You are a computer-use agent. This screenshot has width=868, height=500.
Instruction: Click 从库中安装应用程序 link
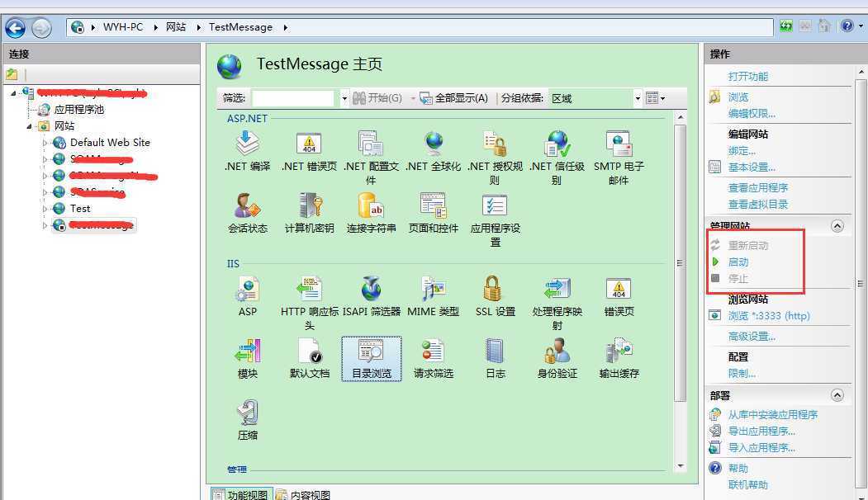[773, 414]
